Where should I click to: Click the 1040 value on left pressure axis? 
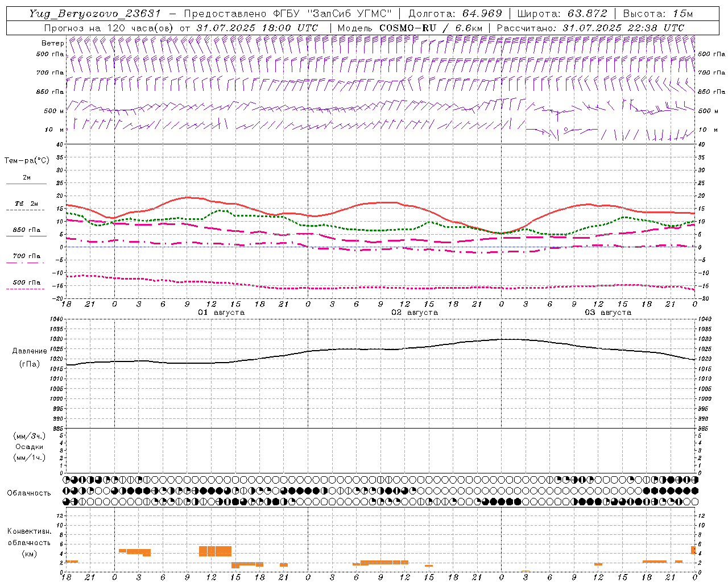(x=56, y=319)
